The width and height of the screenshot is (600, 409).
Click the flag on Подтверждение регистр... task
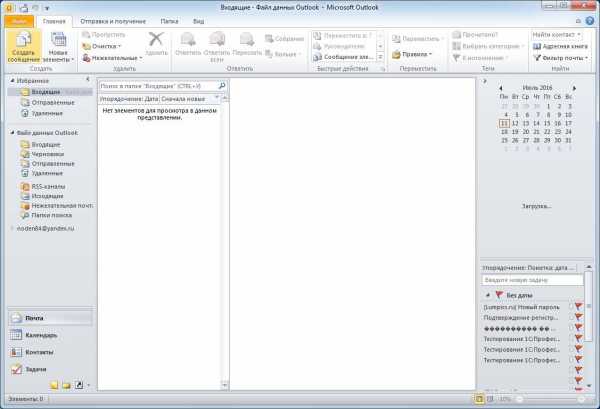[579, 317]
